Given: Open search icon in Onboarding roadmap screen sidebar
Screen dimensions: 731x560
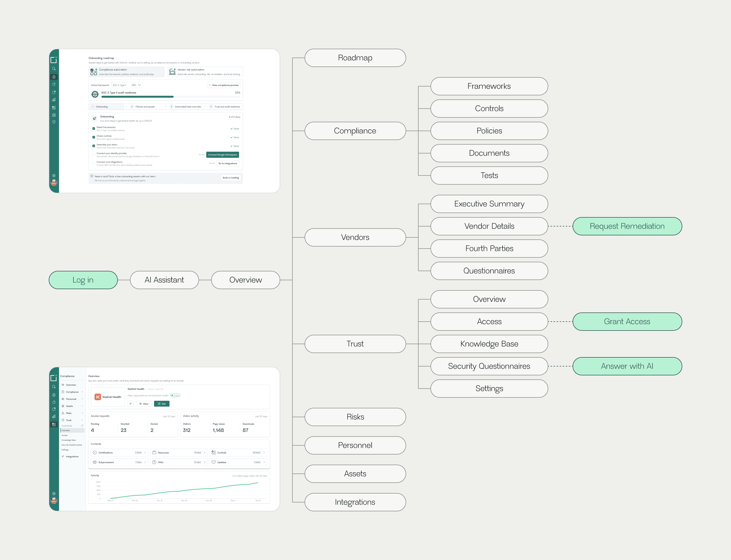Looking at the screenshot, I should coord(54,69).
